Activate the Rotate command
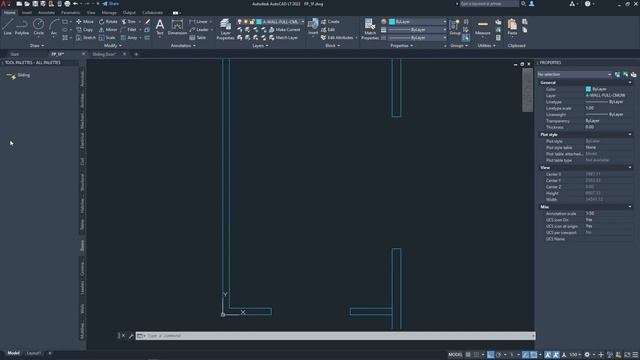Screen dimensions: 640x360 [x=108, y=22]
